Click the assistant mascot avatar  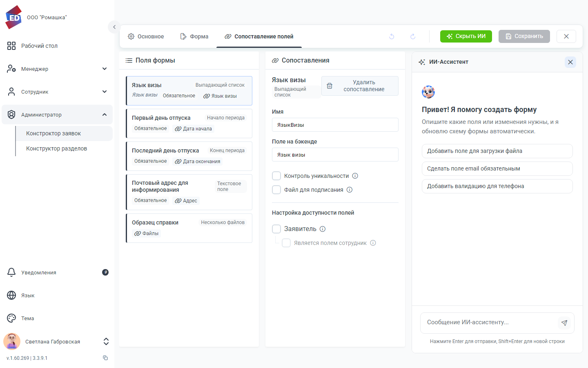click(x=428, y=92)
